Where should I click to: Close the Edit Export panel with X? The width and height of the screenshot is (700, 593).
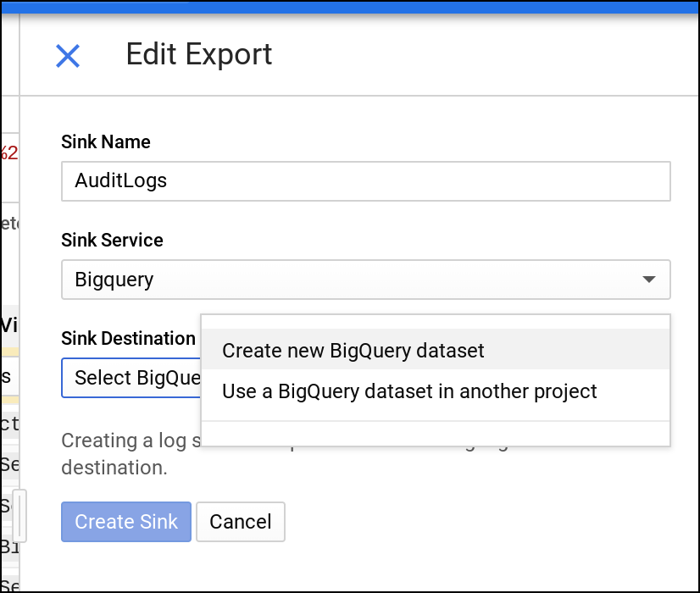[x=68, y=56]
